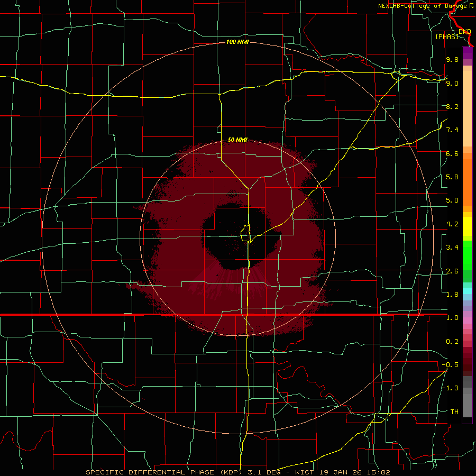Click the 1.0 value on the color scale
This screenshot has width=476, height=476.
pyautogui.click(x=452, y=318)
